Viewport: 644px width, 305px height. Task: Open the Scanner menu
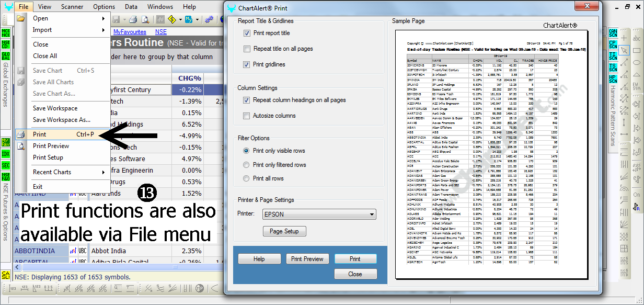point(72,7)
